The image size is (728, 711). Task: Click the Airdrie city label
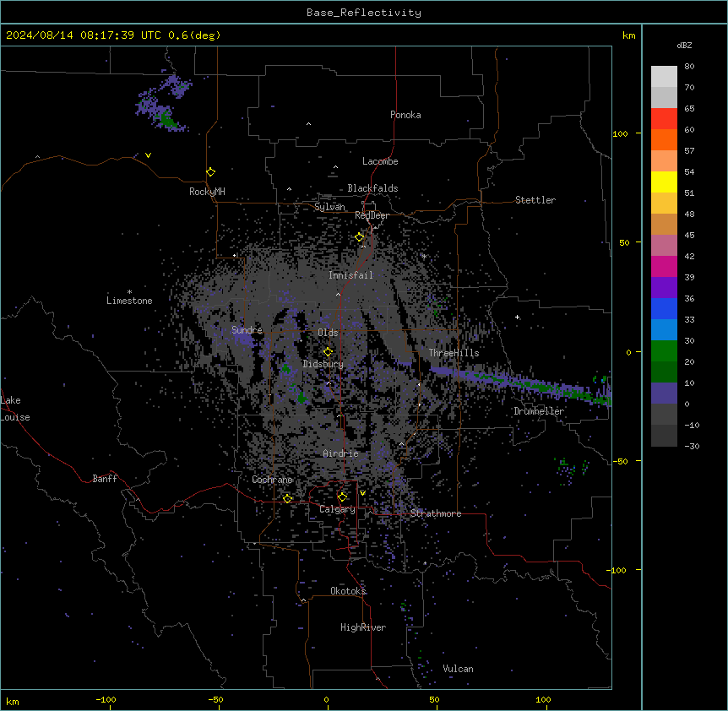click(340, 453)
